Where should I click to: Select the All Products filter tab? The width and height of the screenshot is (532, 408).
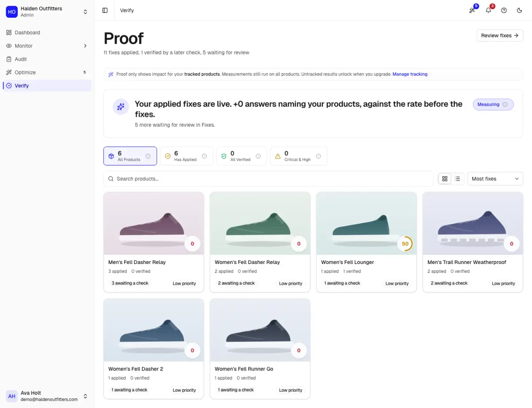[130, 156]
